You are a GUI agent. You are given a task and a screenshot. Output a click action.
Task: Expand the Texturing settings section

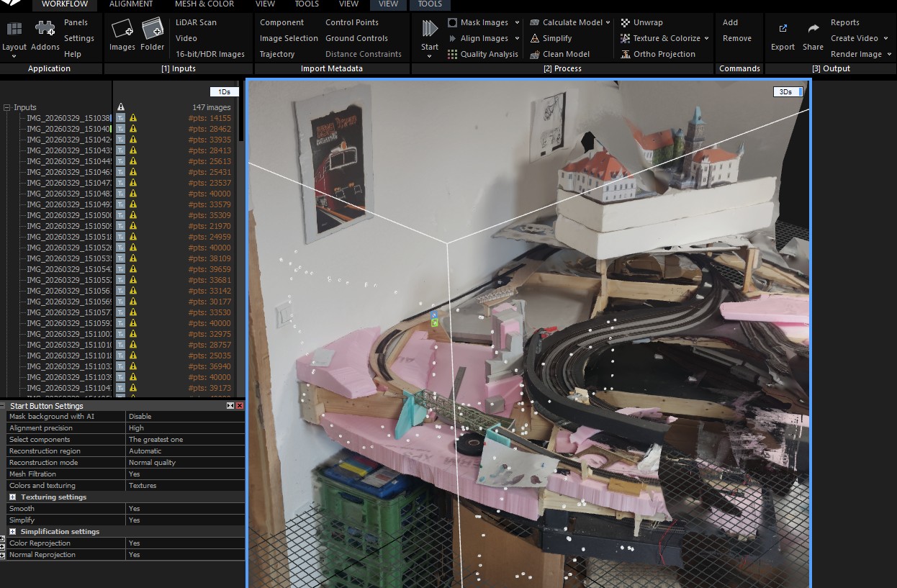[13, 497]
